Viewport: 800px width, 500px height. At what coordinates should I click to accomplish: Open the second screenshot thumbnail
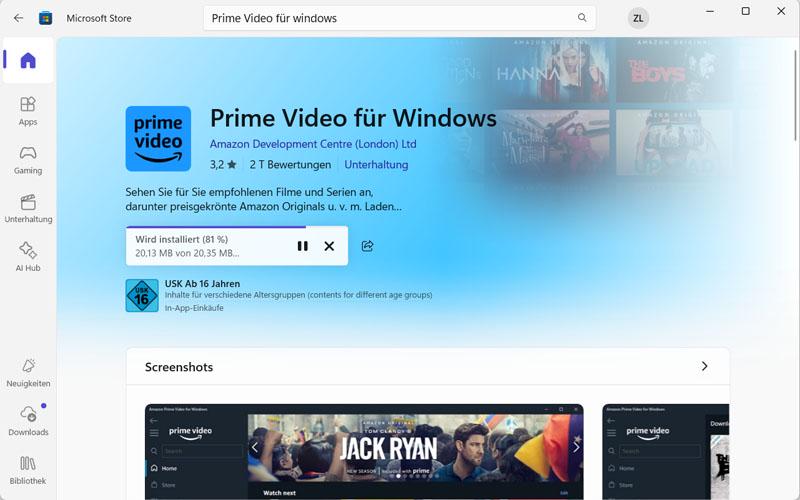[665, 452]
